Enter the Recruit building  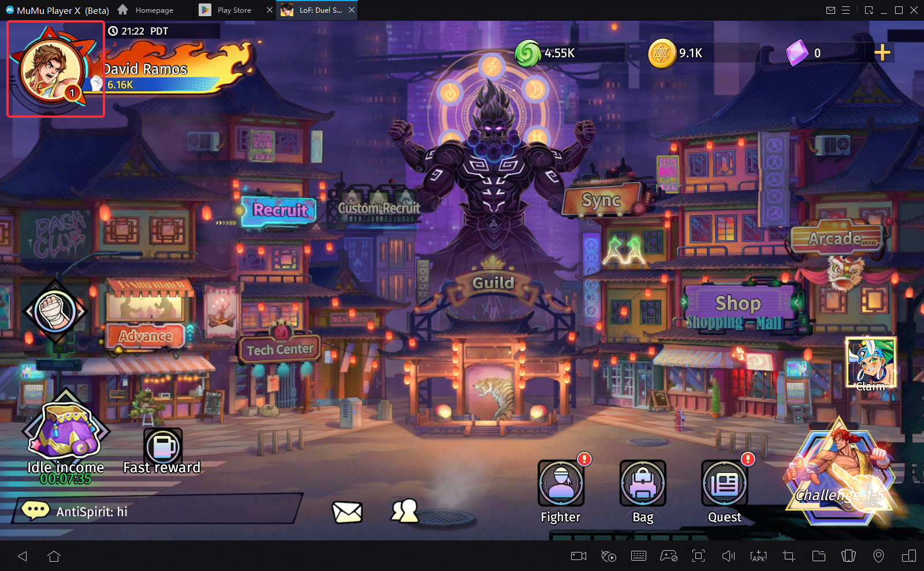tap(280, 210)
